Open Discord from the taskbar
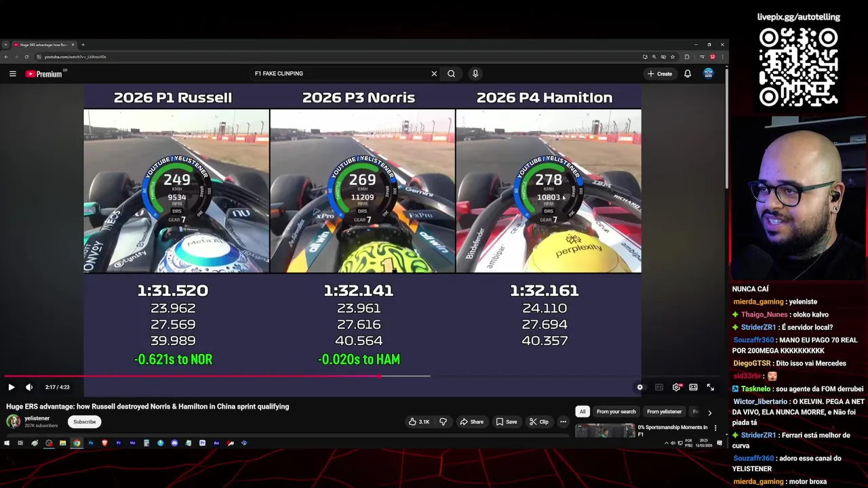The width and height of the screenshot is (868, 488). coord(174,443)
